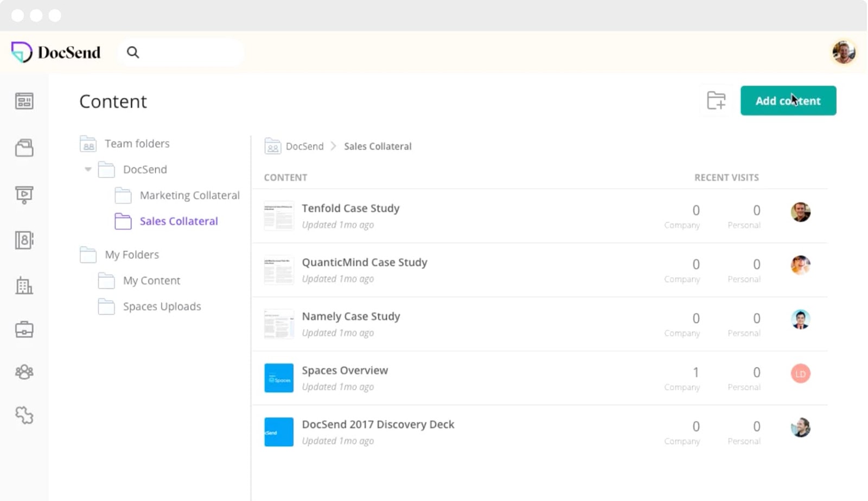Open the team people sidebar icon

(x=24, y=372)
